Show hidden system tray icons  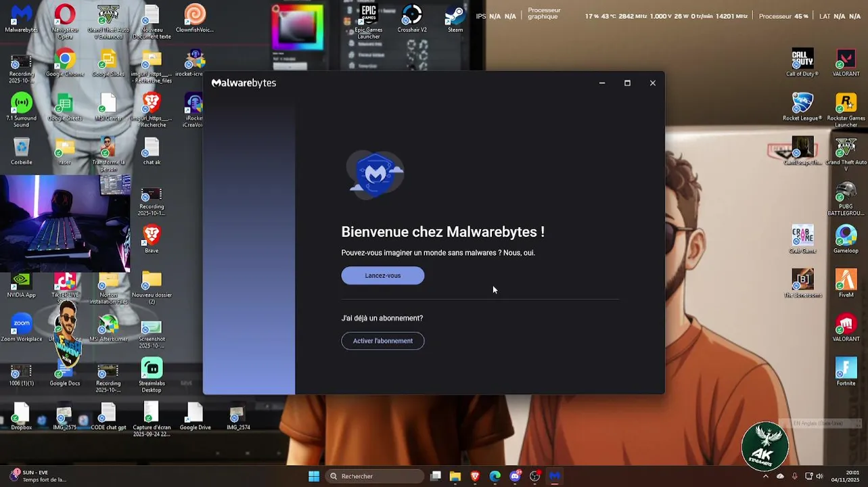[766, 476]
